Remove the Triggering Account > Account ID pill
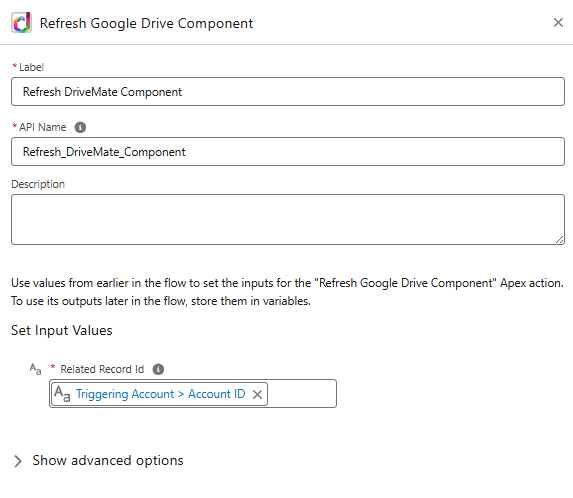Viewport: 573px width, 498px height. [x=257, y=394]
